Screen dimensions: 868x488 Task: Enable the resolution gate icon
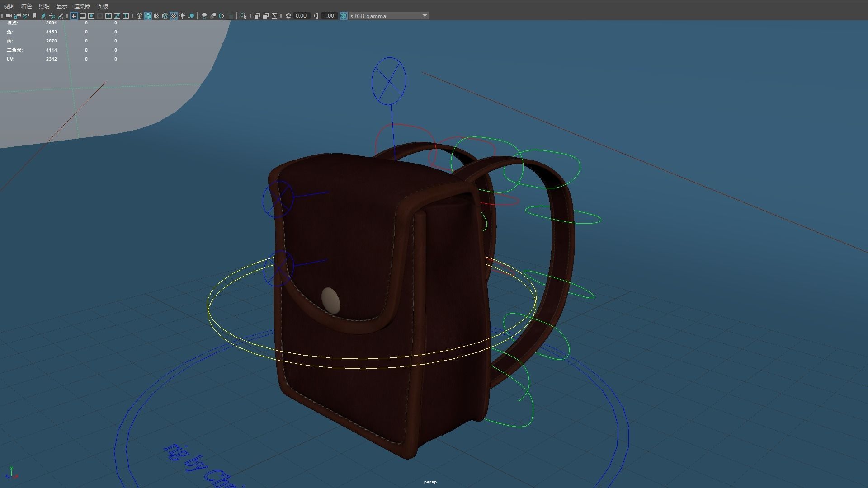(91, 16)
